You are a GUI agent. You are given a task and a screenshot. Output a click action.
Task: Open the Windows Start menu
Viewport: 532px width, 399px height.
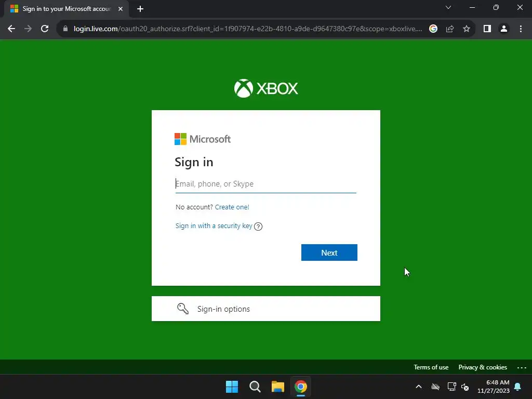(x=232, y=387)
